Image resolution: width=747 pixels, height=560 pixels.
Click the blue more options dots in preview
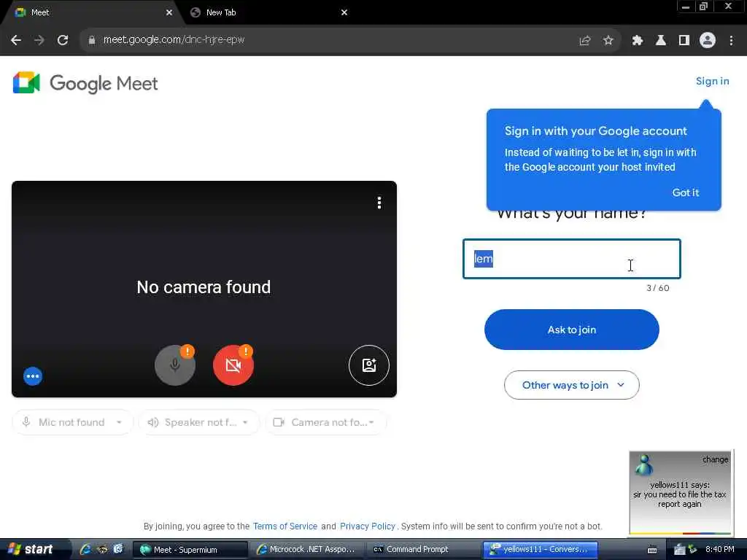(x=33, y=376)
